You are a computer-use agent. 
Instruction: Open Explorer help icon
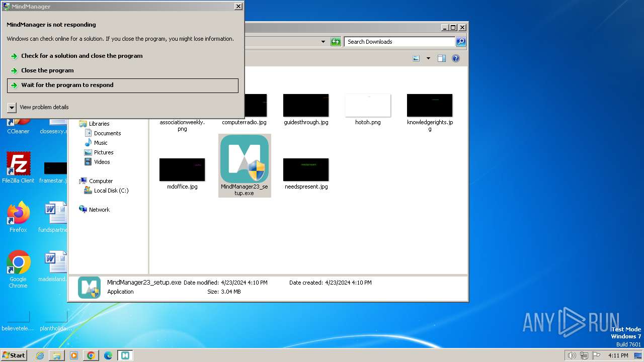click(x=456, y=58)
